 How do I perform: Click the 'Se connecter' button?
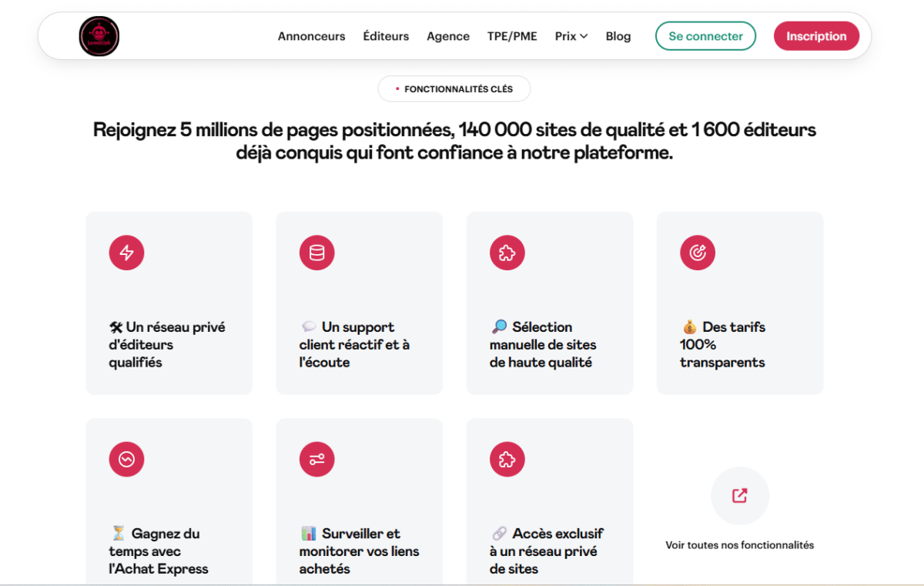[x=705, y=35]
